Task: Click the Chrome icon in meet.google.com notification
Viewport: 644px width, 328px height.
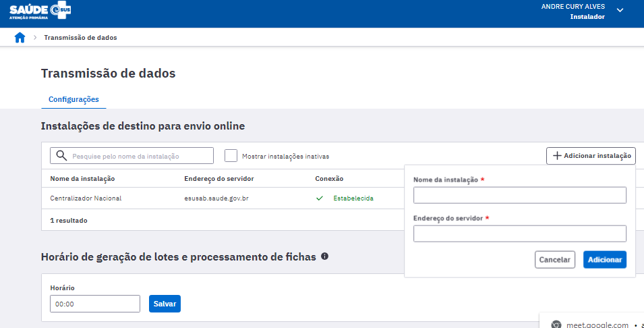Action: [556, 324]
